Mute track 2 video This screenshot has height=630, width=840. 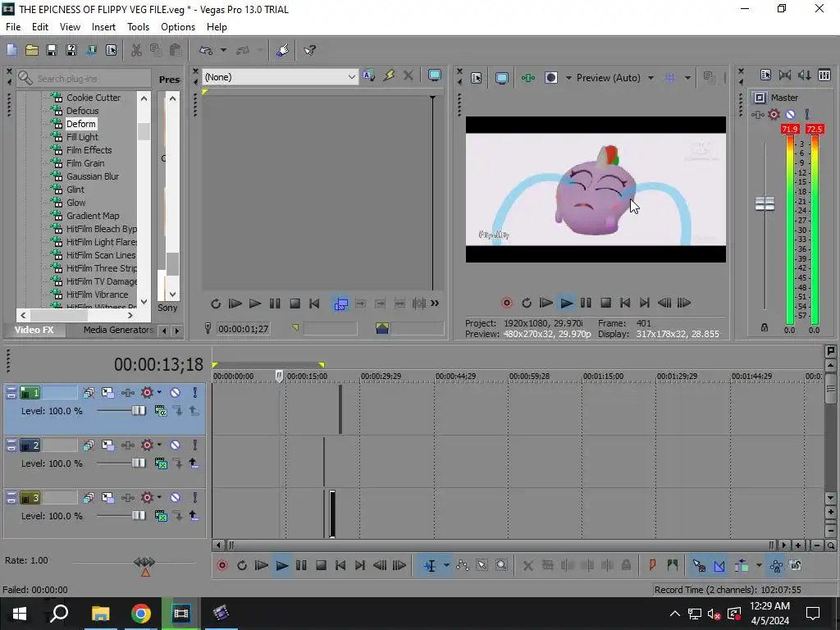pyautogui.click(x=176, y=445)
